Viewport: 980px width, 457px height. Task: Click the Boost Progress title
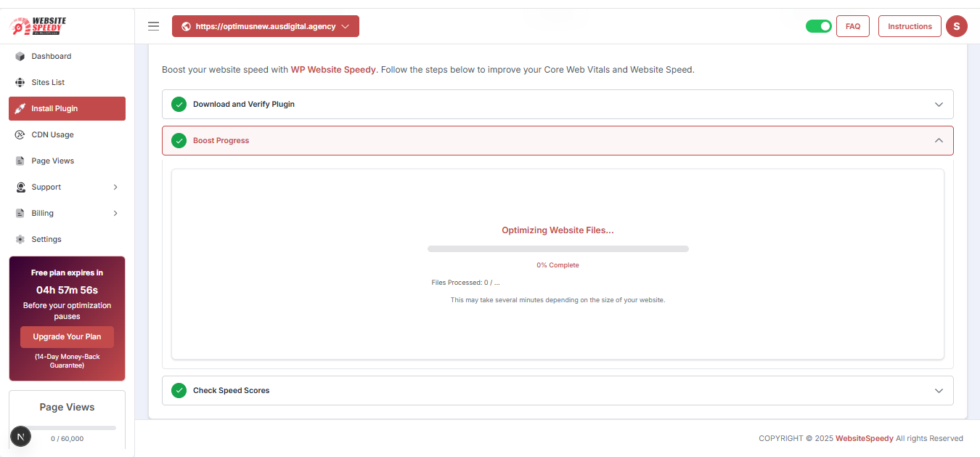221,140
